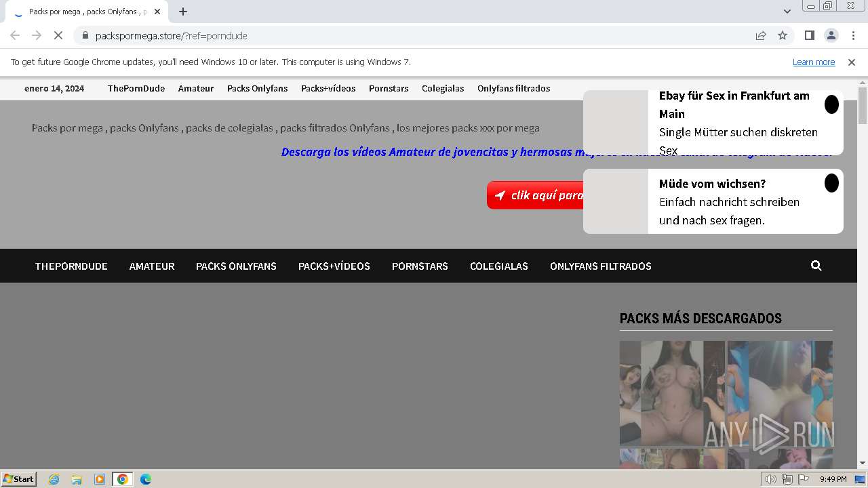Open the tab search chevron

pyautogui.click(x=787, y=12)
